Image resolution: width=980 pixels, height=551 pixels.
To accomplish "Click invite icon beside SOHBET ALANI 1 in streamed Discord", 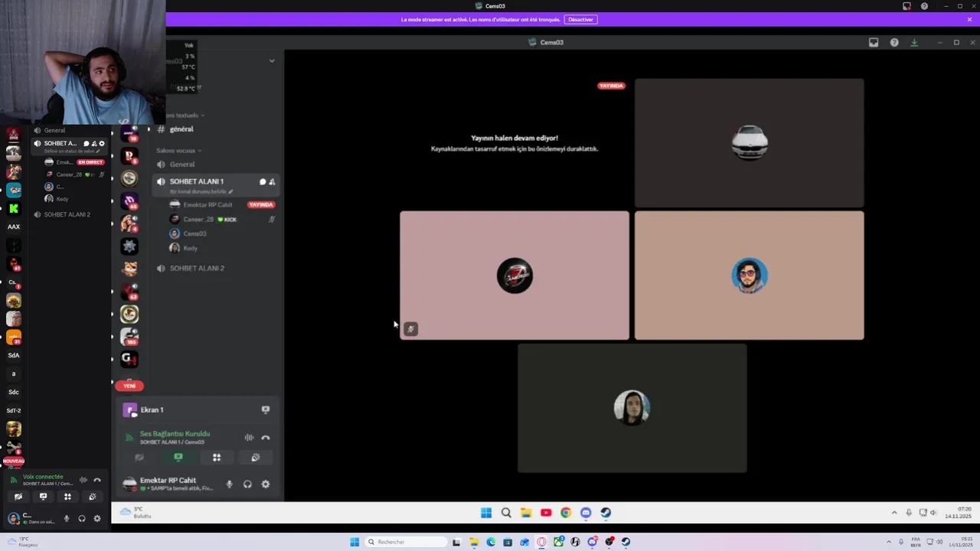I will pos(272,181).
